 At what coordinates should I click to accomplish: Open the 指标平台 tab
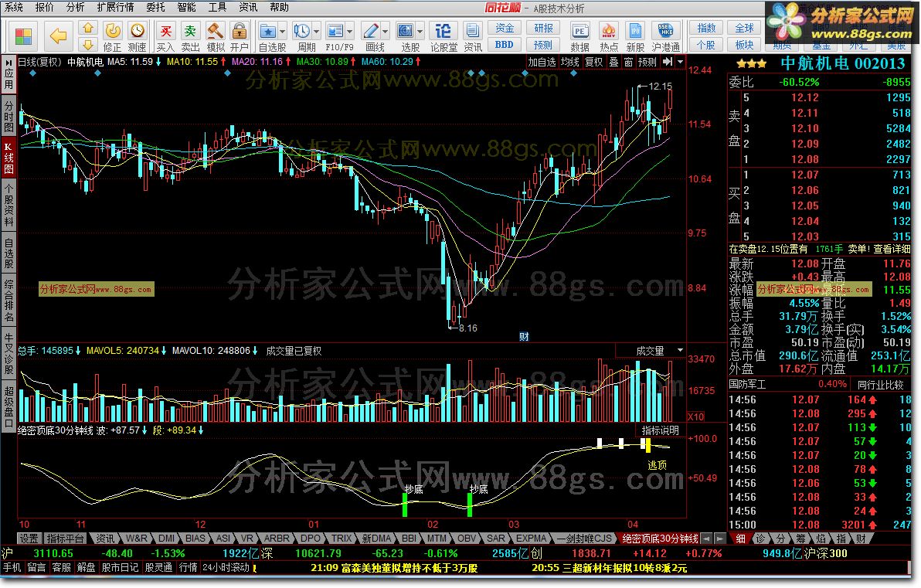[65, 538]
